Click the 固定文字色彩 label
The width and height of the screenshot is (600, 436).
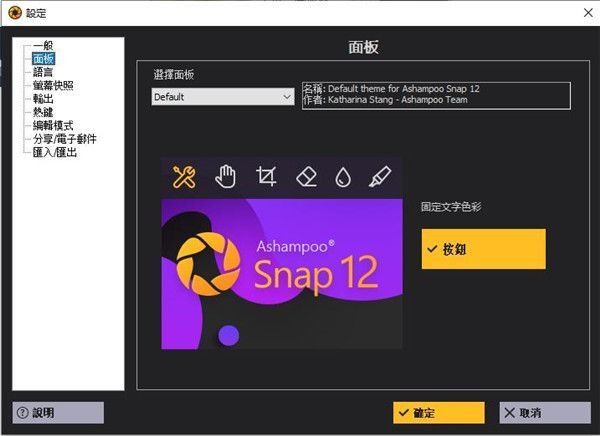point(451,207)
